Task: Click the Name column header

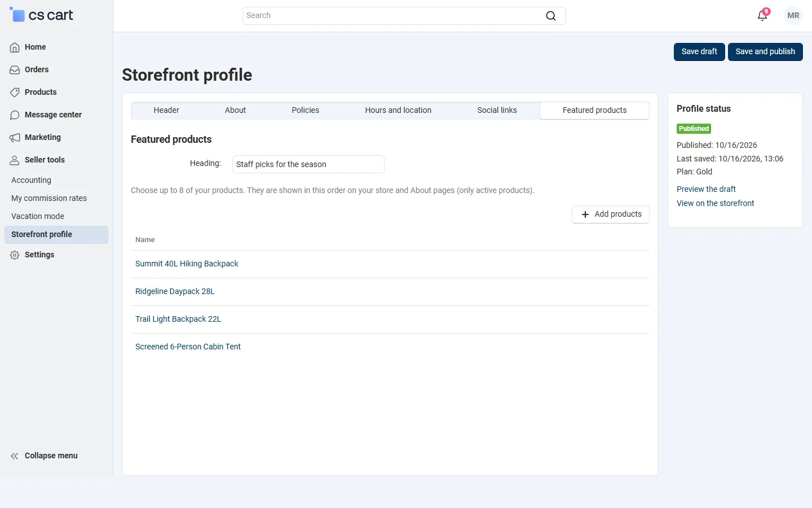Action: coord(145,240)
